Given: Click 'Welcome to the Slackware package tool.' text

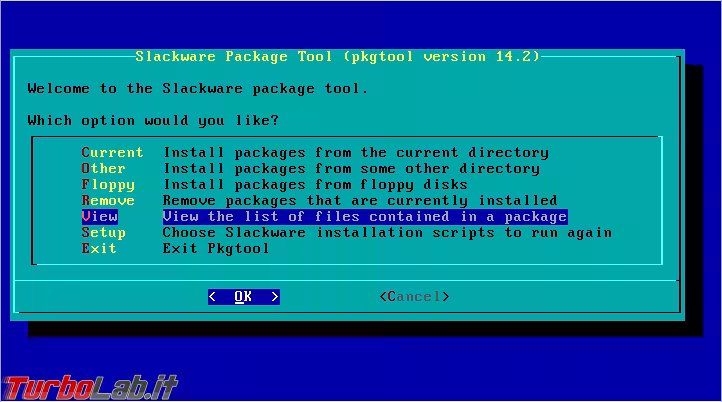Looking at the screenshot, I should click(198, 88).
